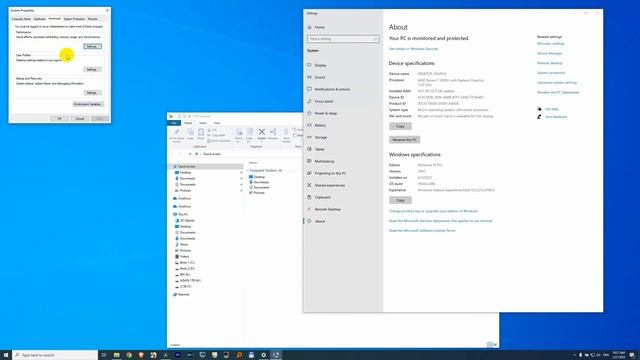Image resolution: width=640 pixels, height=360 pixels.
Task: Open Shared experiences in Settings sidebar
Action: pyautogui.click(x=329, y=185)
